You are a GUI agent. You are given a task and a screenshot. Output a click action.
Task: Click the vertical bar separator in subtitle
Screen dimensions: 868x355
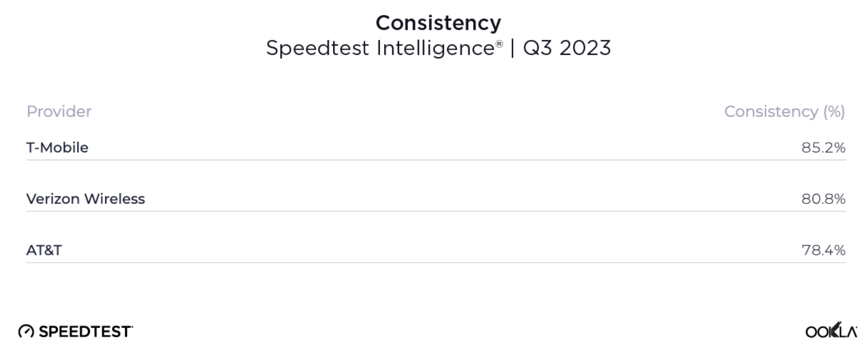512,48
